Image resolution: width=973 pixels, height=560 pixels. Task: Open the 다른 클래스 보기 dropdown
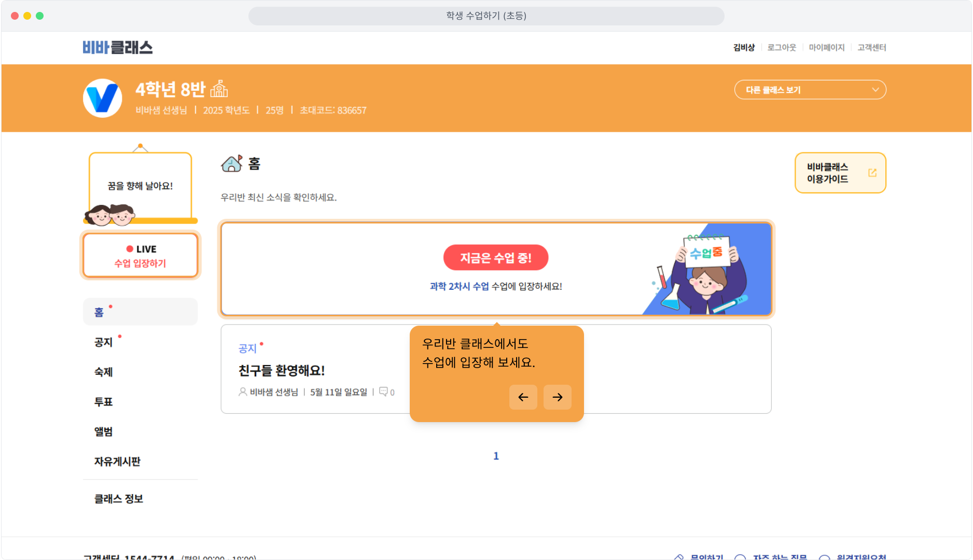810,90
